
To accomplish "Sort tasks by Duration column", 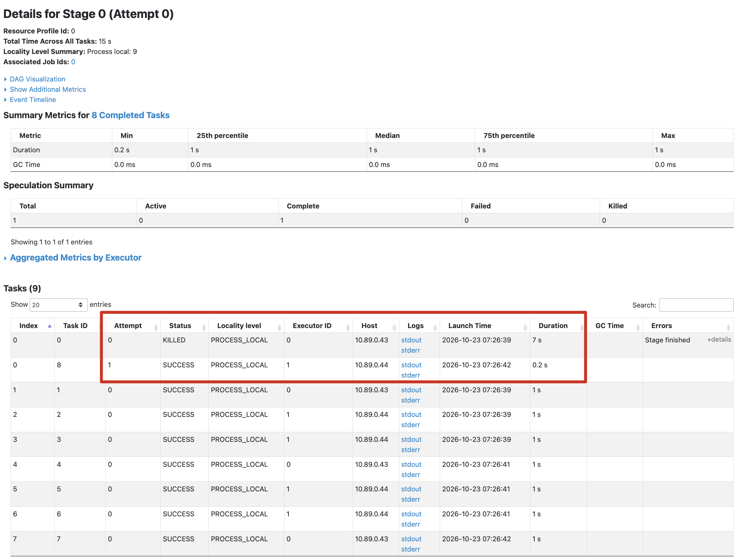I will coord(558,326).
